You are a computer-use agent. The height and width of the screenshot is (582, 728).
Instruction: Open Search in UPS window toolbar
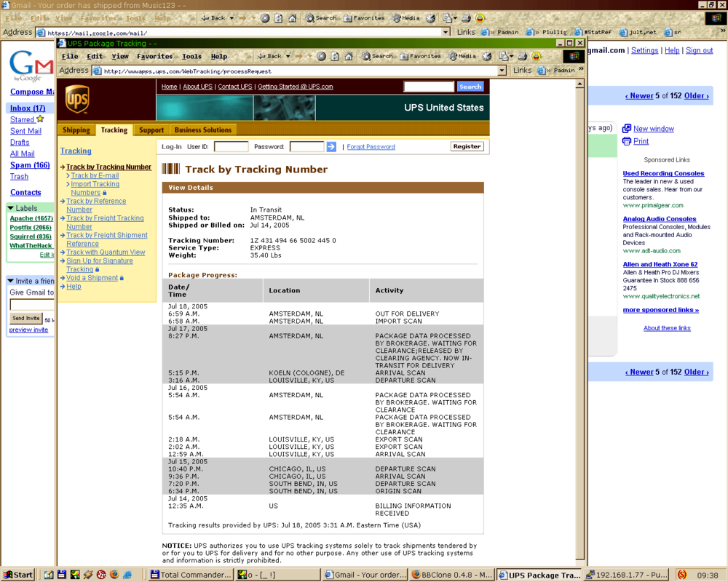[x=377, y=56]
